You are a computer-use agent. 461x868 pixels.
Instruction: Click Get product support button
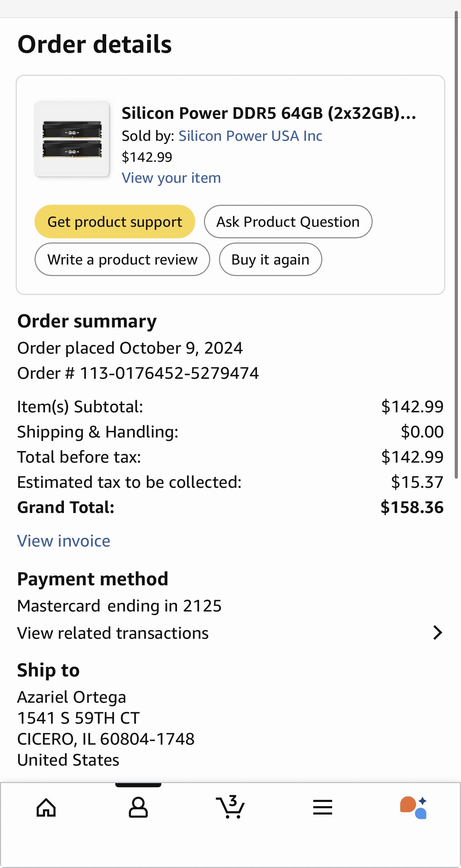point(115,222)
